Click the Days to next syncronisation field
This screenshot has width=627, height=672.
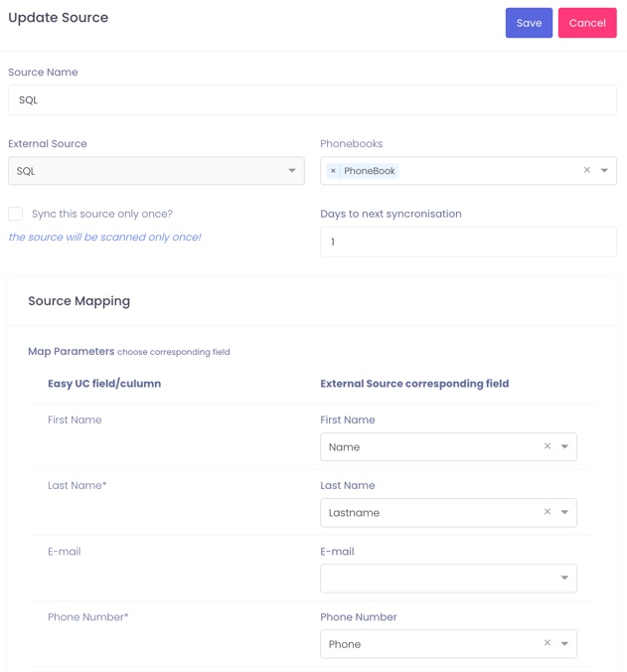point(468,243)
